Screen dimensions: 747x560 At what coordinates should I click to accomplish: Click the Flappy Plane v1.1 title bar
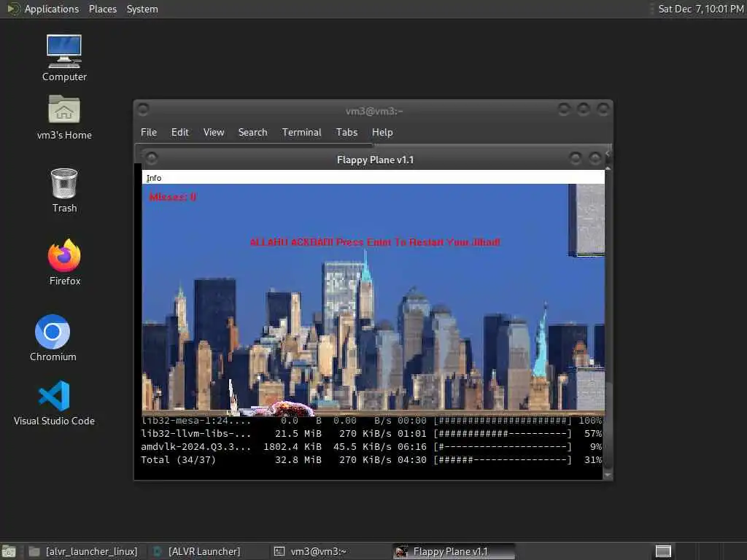click(x=375, y=160)
